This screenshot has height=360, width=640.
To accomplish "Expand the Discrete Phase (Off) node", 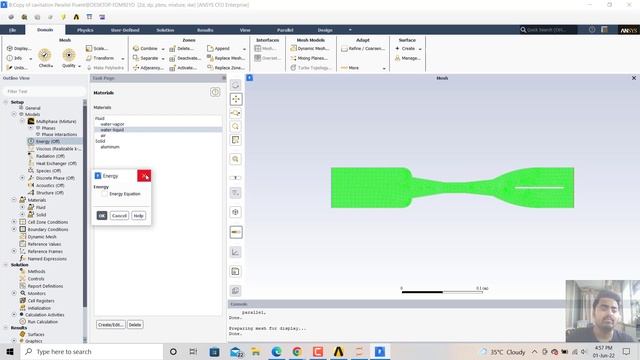I will [x=22, y=178].
